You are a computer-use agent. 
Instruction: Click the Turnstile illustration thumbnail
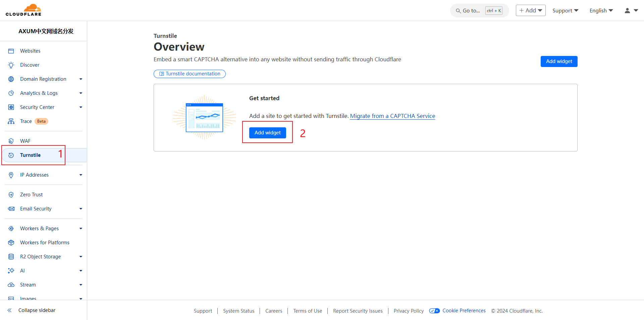coord(204,117)
